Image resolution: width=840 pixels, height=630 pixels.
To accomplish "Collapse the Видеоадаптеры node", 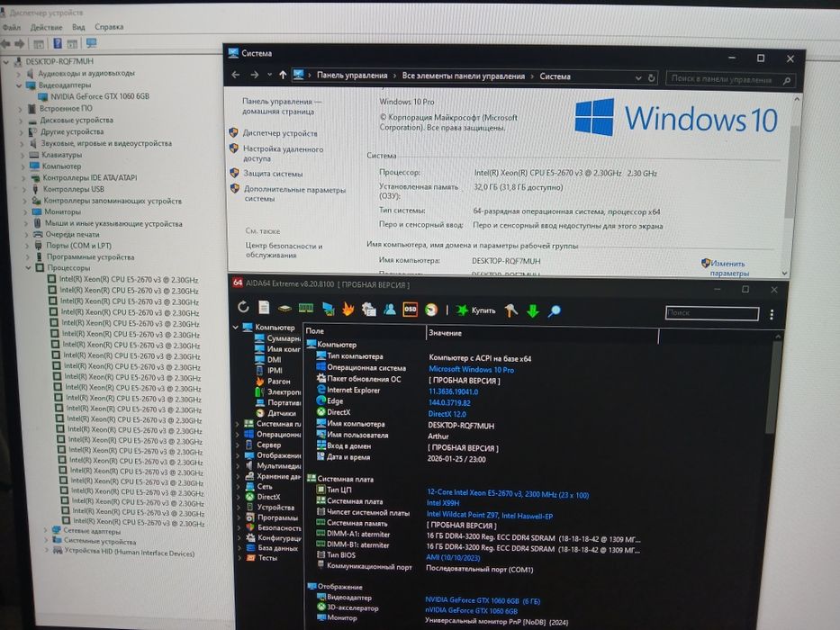I will pyautogui.click(x=19, y=85).
